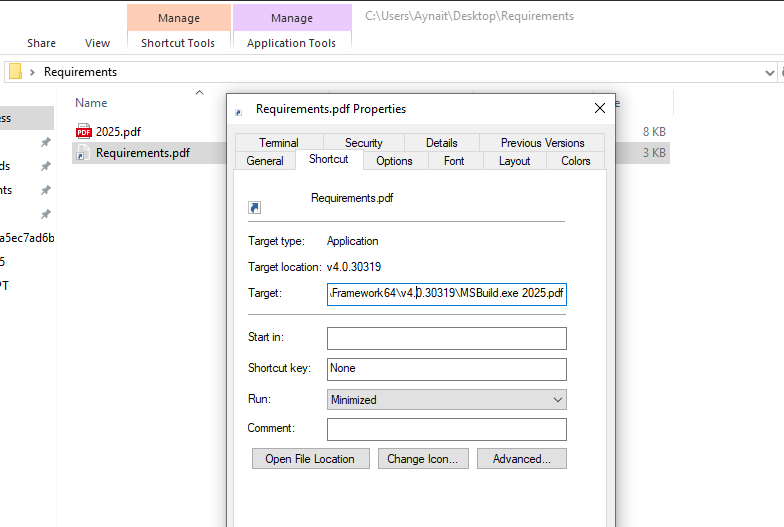Switch to the Colors tab
Image resolution: width=784 pixels, height=527 pixels.
575,161
